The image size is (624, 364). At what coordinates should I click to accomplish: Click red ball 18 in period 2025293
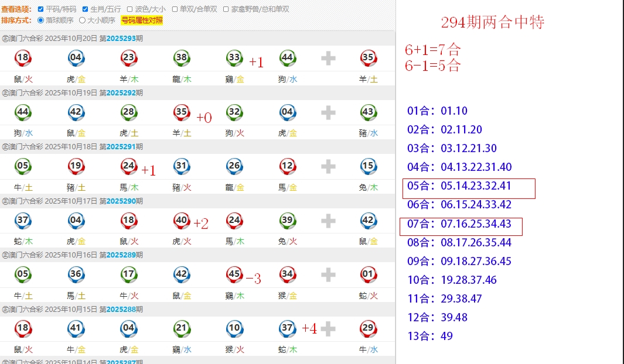click(x=23, y=57)
